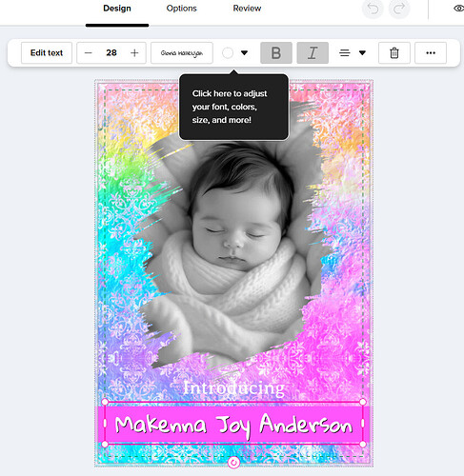Expand the text color dropdown arrow

[x=244, y=53]
